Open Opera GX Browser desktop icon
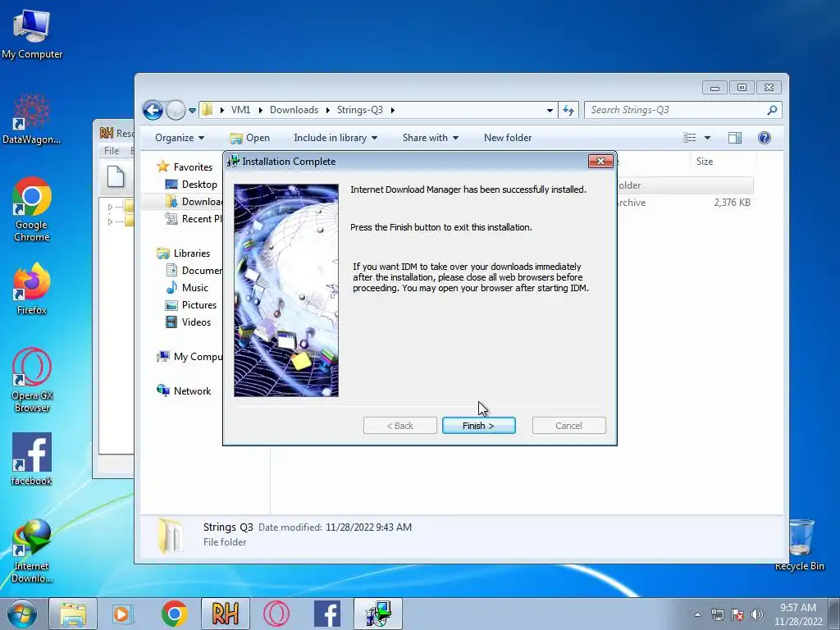840x630 pixels. [x=32, y=381]
